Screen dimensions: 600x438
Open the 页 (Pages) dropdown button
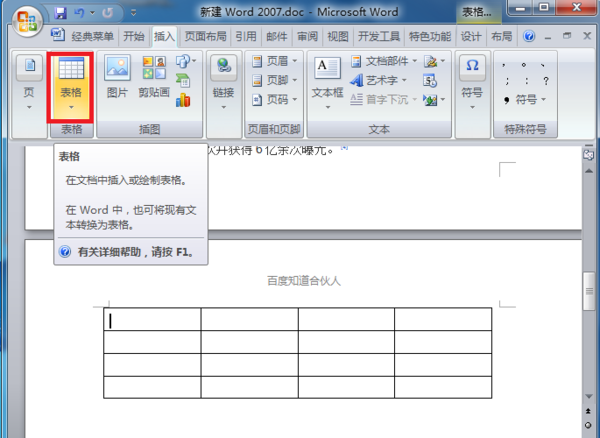[29, 82]
